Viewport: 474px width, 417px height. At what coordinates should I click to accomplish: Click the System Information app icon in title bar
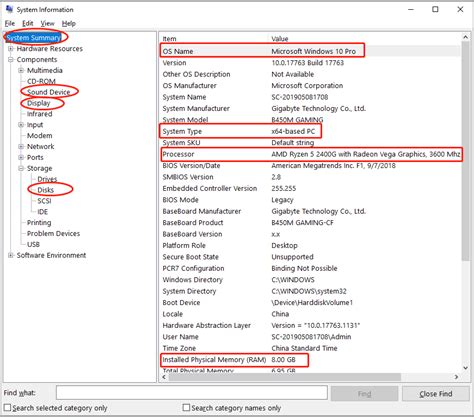point(9,9)
